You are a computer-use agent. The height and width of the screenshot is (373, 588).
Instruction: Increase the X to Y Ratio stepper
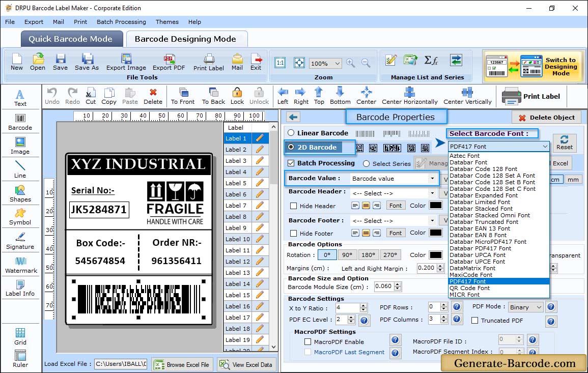tap(363, 306)
